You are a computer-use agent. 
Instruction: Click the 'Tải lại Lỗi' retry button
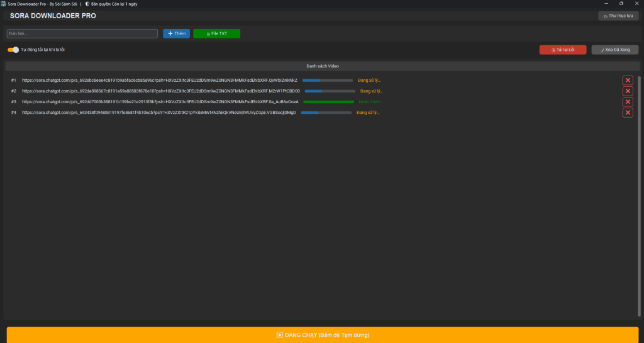click(563, 50)
